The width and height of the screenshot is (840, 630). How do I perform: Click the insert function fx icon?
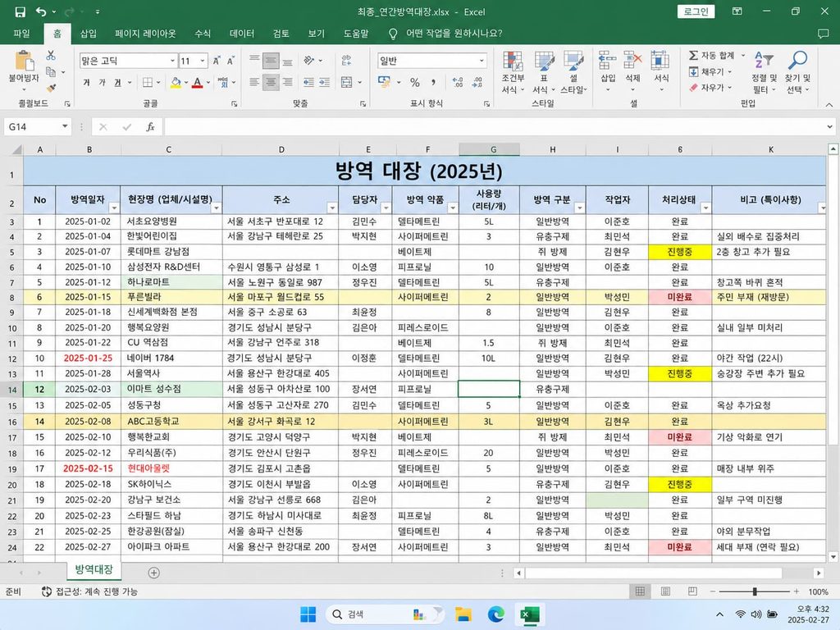[x=151, y=127]
